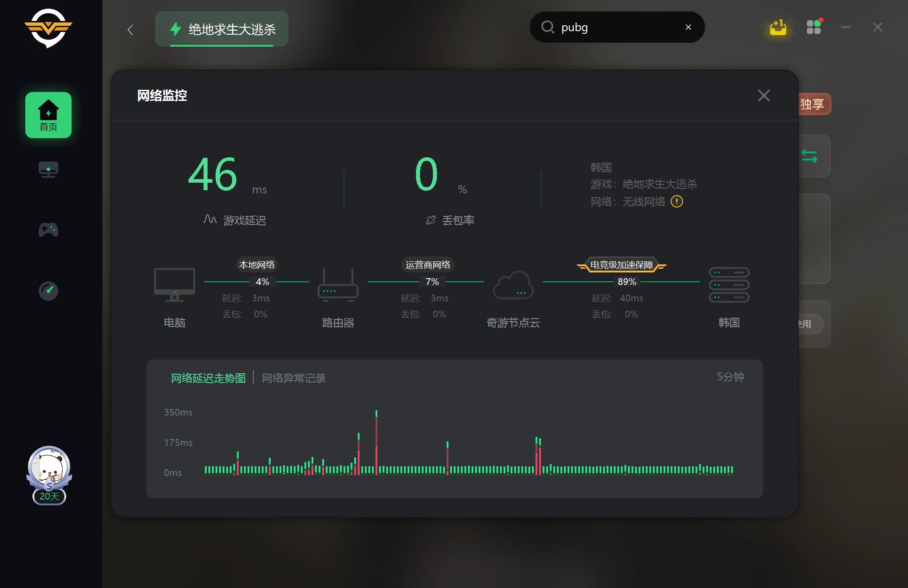Click the 4% local network percentage
The image size is (908, 588).
tap(262, 282)
